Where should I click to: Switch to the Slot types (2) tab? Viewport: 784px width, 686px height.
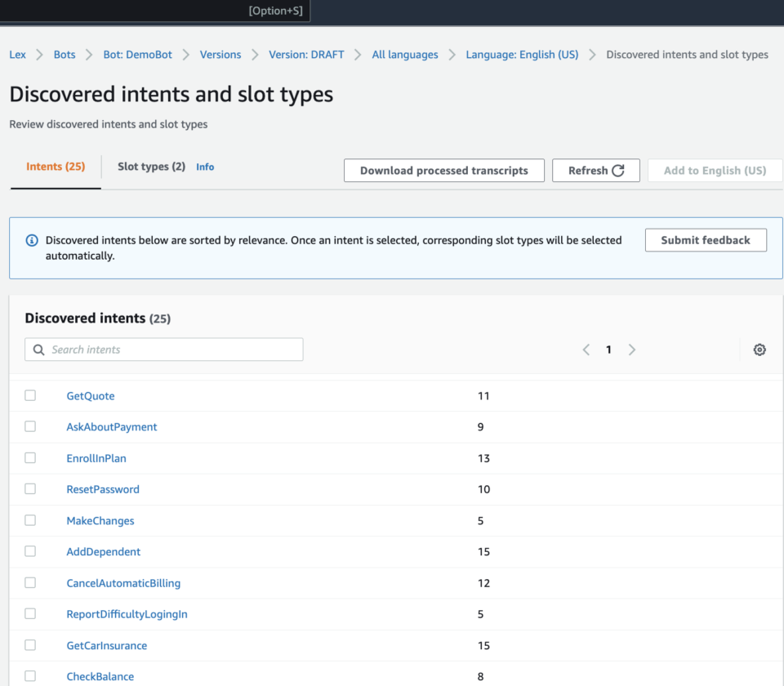(x=150, y=166)
